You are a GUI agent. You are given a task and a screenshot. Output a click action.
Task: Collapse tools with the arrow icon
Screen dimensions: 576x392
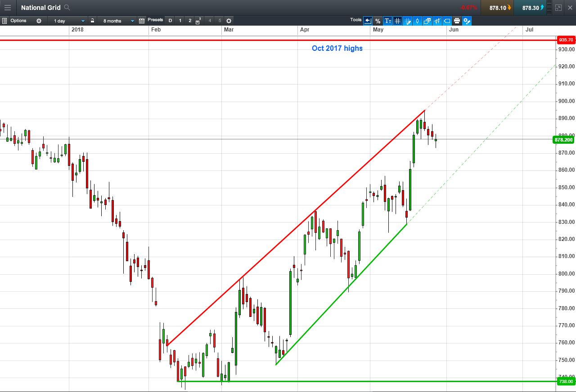(x=368, y=21)
